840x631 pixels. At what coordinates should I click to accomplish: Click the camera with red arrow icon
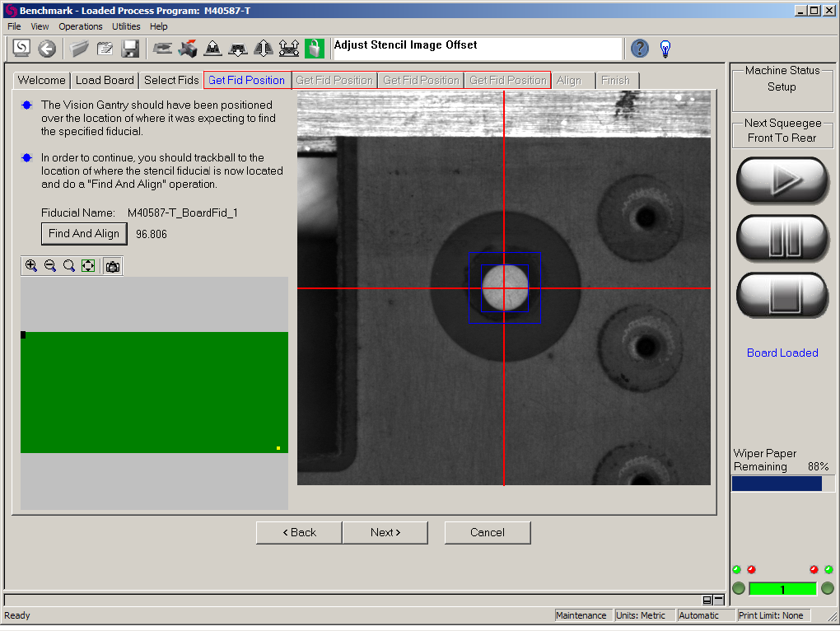188,49
